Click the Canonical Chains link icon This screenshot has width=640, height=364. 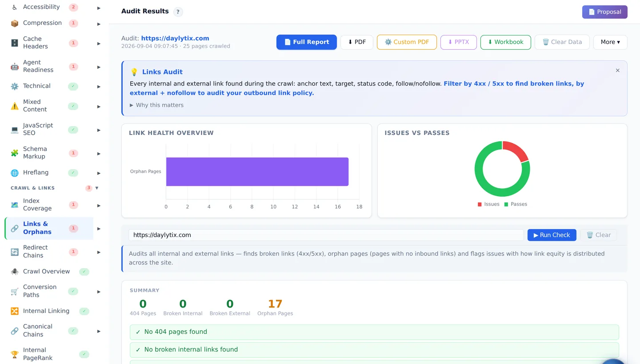15,331
